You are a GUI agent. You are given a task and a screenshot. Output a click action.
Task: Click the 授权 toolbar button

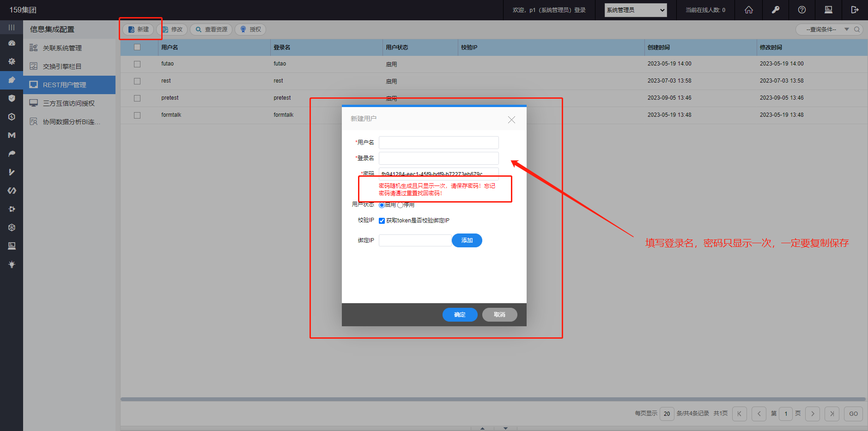[250, 30]
